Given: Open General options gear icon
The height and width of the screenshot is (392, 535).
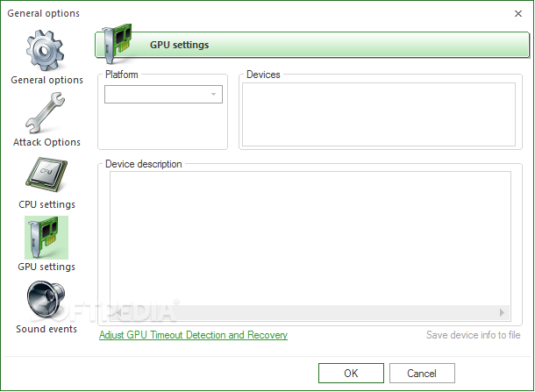Looking at the screenshot, I should (x=45, y=51).
